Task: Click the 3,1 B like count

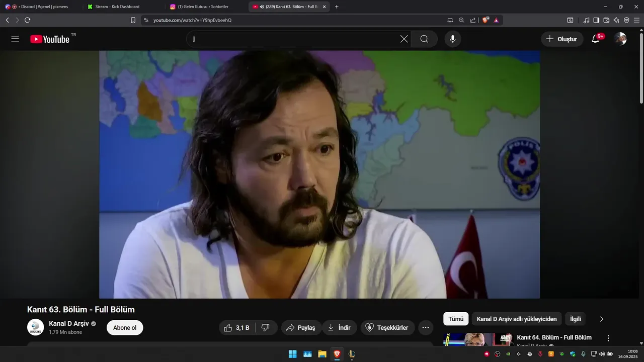Action: point(243,328)
